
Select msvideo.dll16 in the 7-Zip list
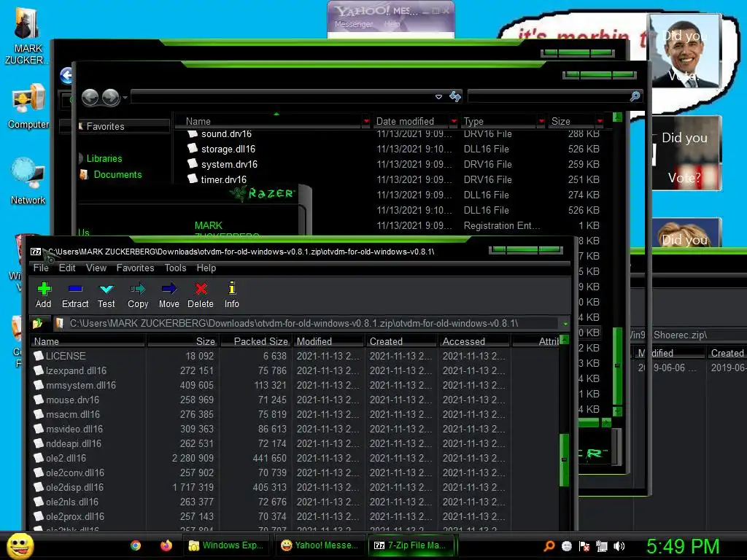coord(69,429)
